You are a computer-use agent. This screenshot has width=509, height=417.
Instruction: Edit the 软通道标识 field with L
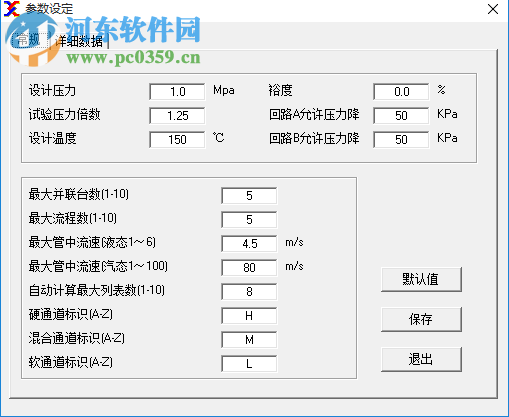[249, 364]
